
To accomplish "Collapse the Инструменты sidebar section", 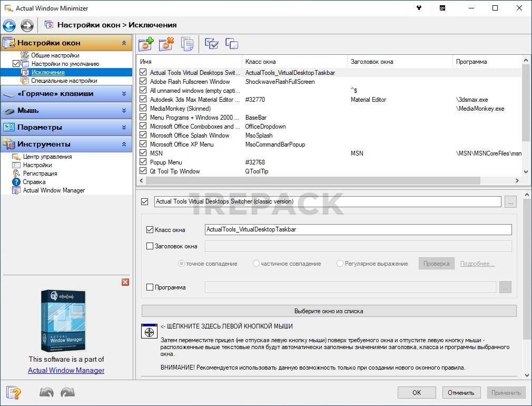I will point(124,144).
